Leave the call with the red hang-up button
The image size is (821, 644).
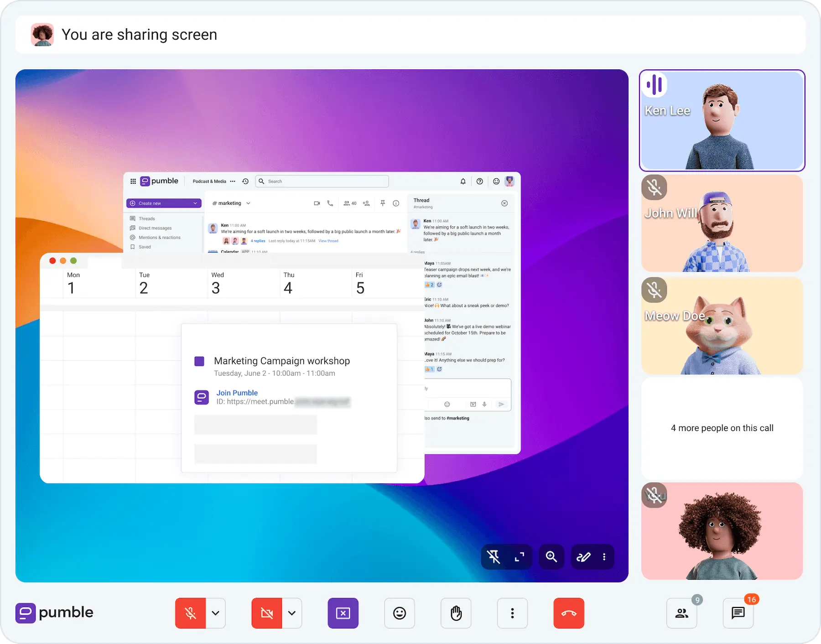(x=569, y=613)
